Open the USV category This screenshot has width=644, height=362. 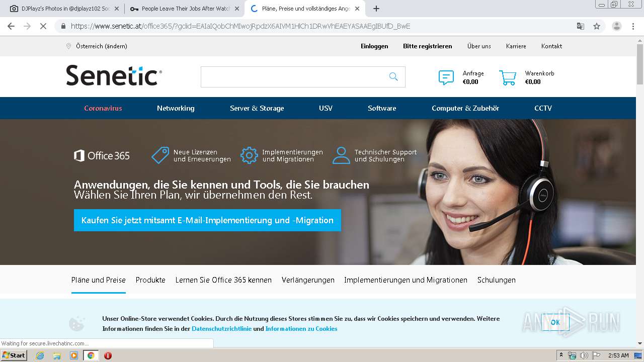click(326, 108)
